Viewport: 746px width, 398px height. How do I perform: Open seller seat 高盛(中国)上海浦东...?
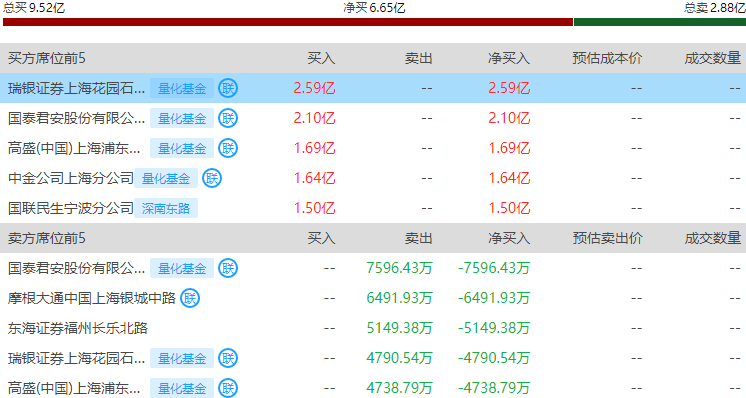pyautogui.click(x=74, y=388)
